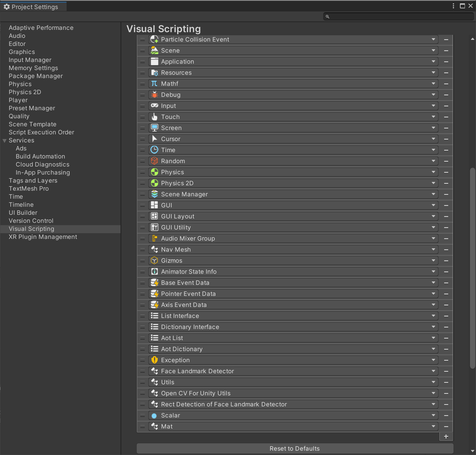The width and height of the screenshot is (476, 455).
Task: Remove the Mat type entry
Action: pos(446,427)
